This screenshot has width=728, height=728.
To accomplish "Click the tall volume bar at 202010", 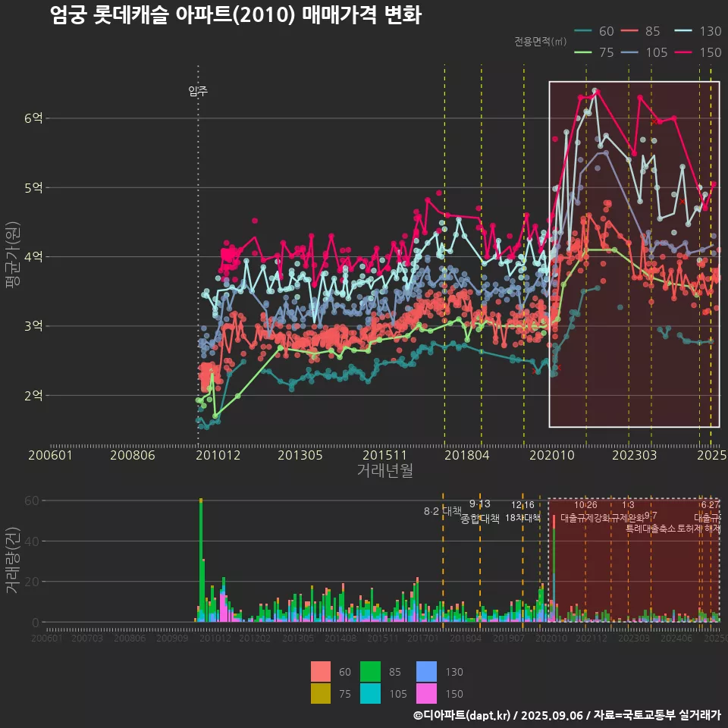I will [x=554, y=568].
